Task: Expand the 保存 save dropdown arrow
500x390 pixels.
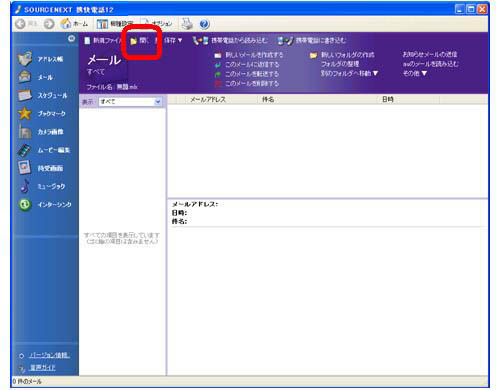Action: (180, 40)
